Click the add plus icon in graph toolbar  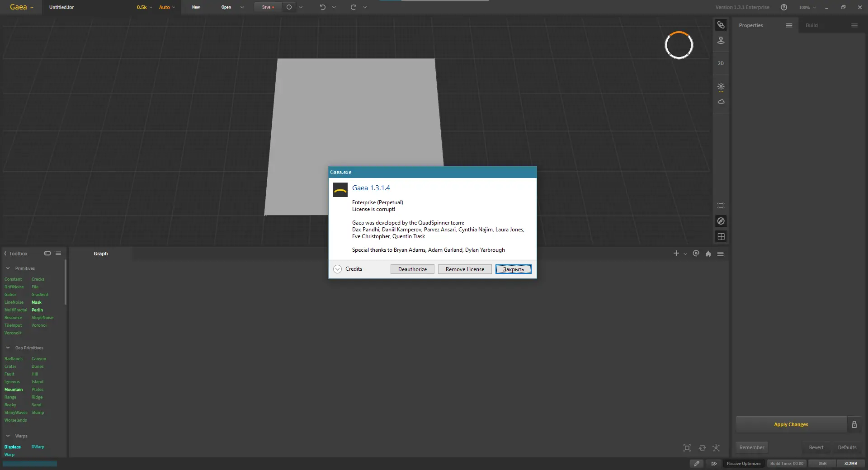tap(676, 254)
